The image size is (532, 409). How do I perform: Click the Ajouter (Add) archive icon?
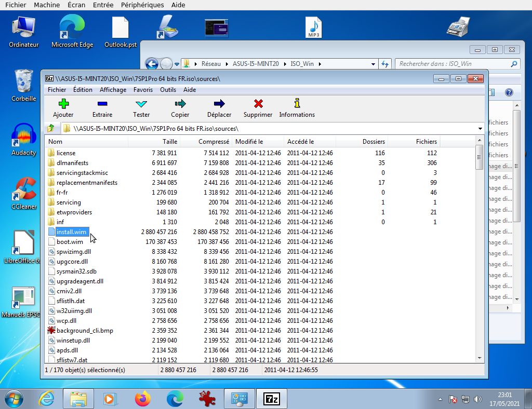tap(63, 107)
